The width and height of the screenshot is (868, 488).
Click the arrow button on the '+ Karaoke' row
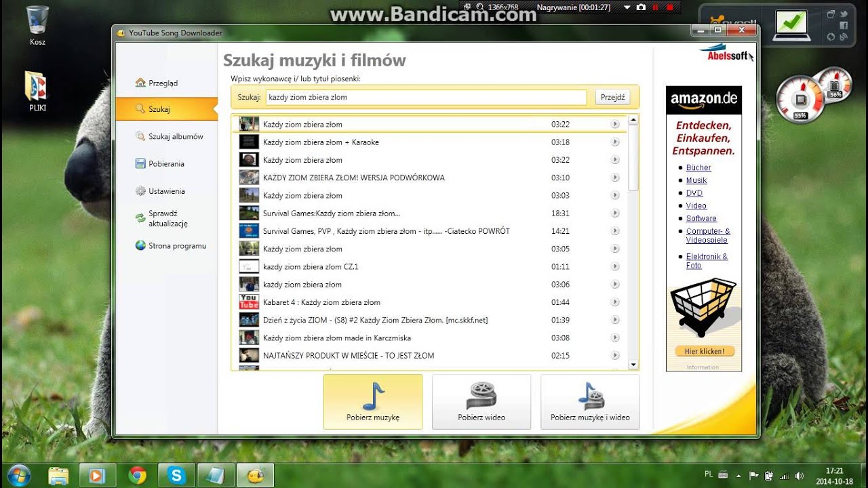(x=615, y=142)
